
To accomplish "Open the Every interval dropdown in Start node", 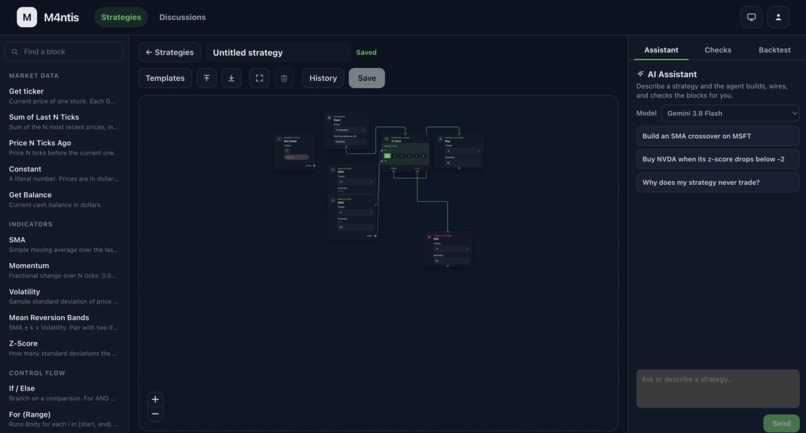I will (x=350, y=130).
